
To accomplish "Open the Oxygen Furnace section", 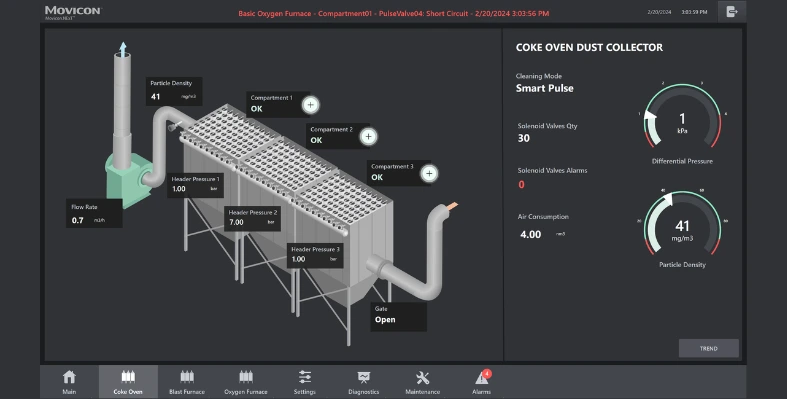I will click(x=246, y=382).
